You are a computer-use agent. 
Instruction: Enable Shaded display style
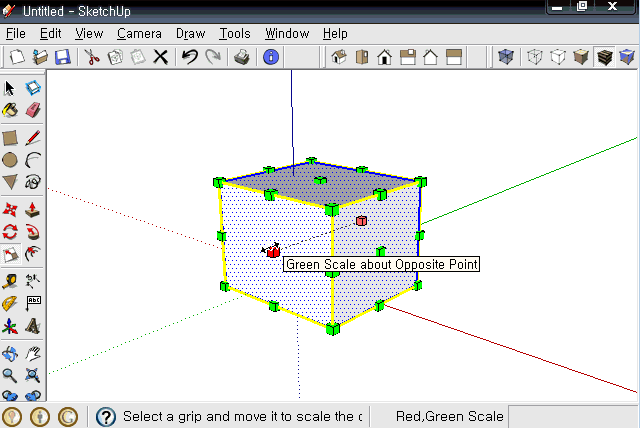pyautogui.click(x=581, y=57)
